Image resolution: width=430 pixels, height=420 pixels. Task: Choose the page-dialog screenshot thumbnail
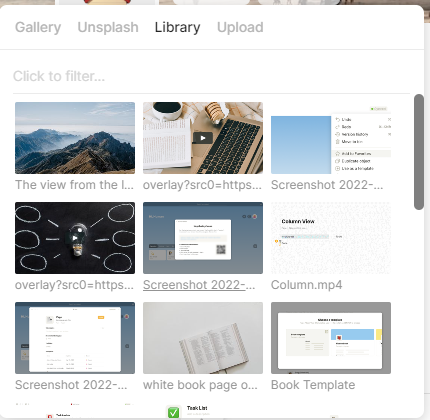(x=75, y=338)
